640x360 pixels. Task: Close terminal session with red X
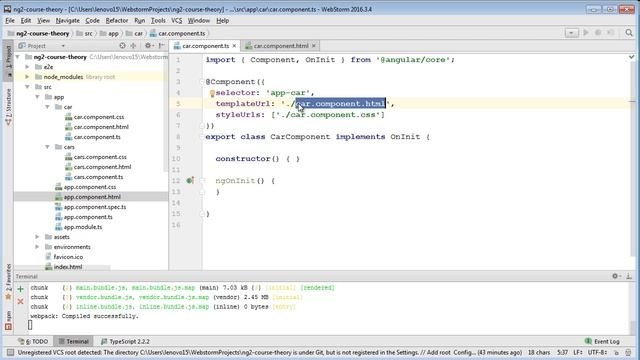(20, 301)
